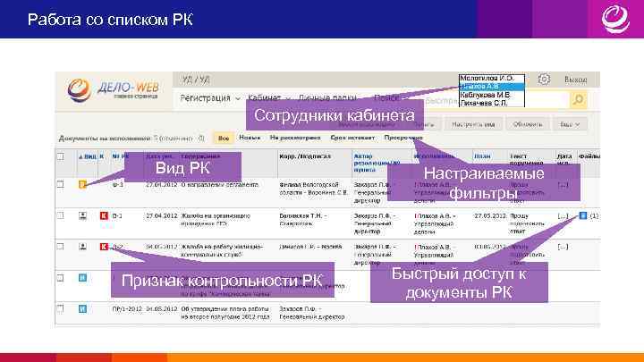Tick the checkbox for row В-1
Image resolution: width=644 pixels, height=362 pixels.
61,215
